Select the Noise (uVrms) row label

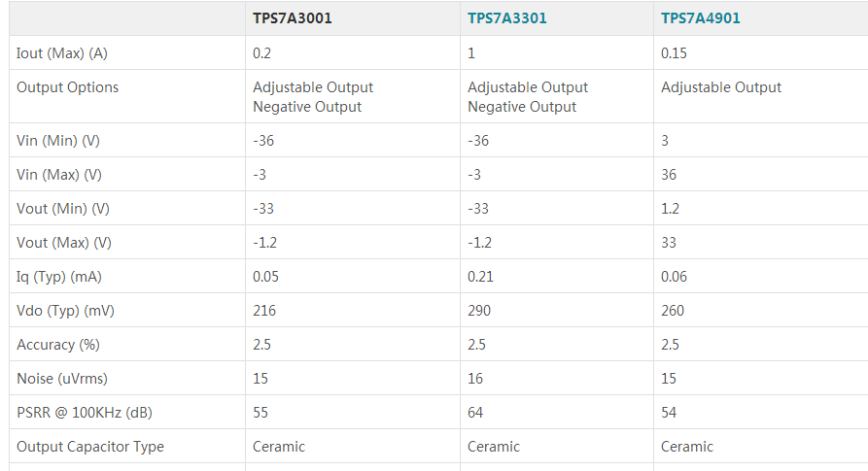pyautogui.click(x=61, y=379)
